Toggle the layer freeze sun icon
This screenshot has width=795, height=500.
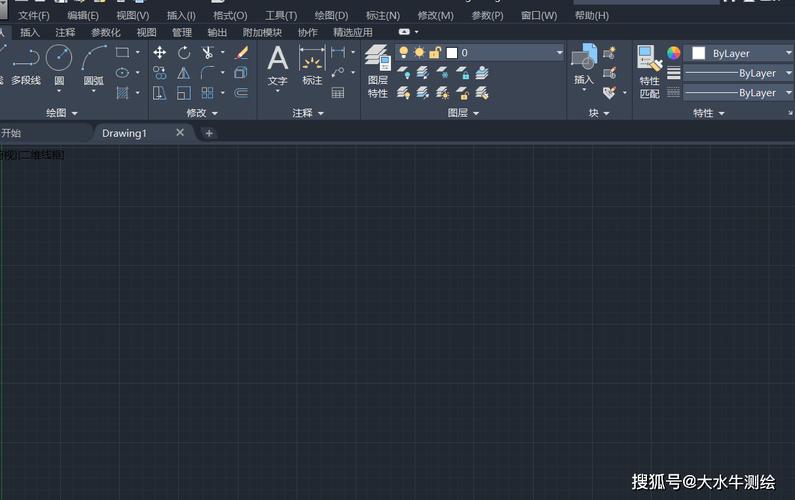(419, 52)
